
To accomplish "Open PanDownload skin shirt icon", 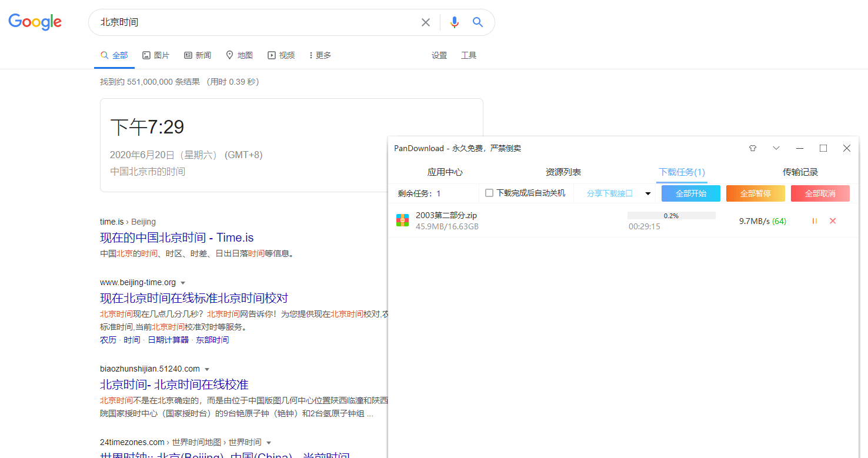I will [753, 149].
